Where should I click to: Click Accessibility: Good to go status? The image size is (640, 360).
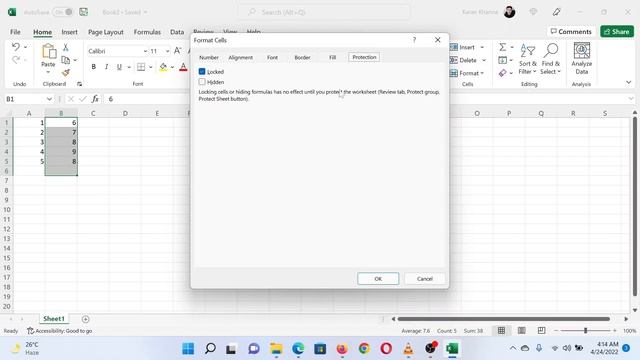[60, 331]
